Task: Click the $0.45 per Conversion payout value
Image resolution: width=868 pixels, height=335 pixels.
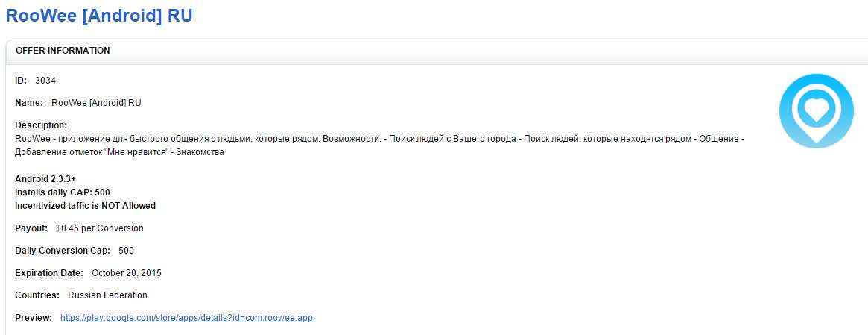Action: [x=100, y=228]
